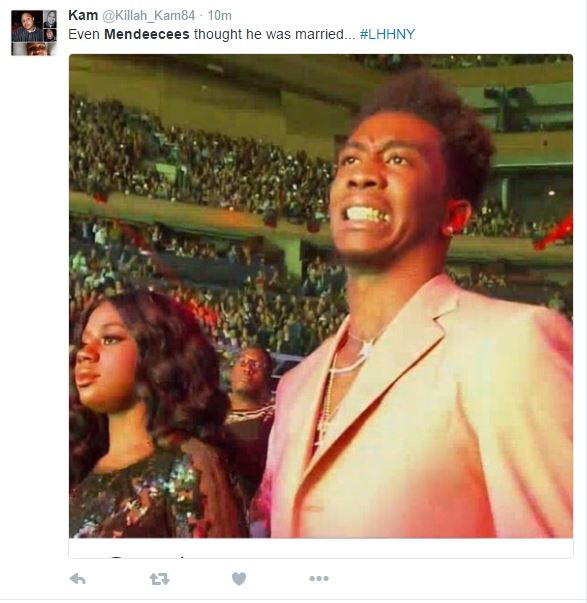
Task: Like the tweet with the heart icon
Action: tap(239, 578)
